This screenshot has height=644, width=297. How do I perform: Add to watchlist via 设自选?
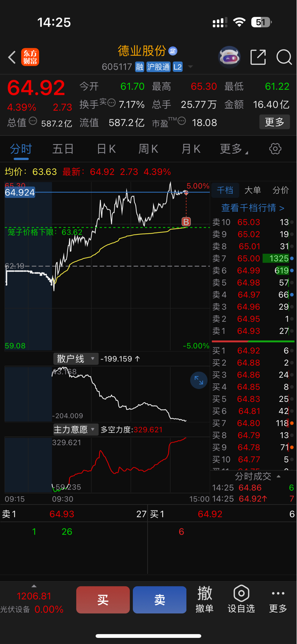coord(241,599)
